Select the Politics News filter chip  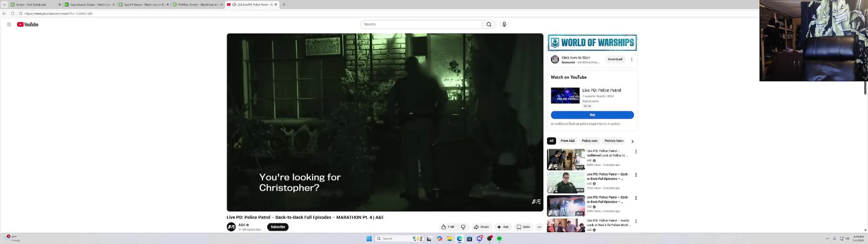614,141
